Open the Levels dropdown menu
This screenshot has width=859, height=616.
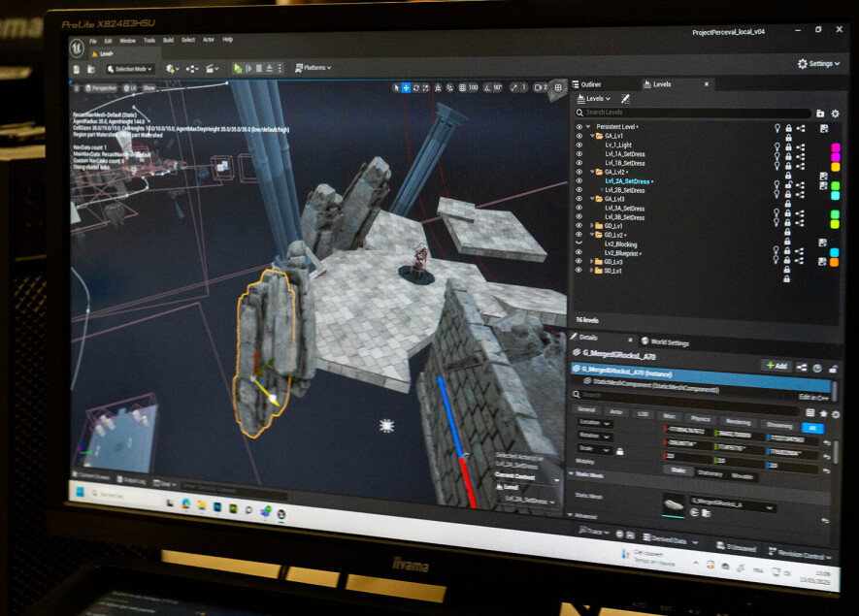tap(594, 99)
